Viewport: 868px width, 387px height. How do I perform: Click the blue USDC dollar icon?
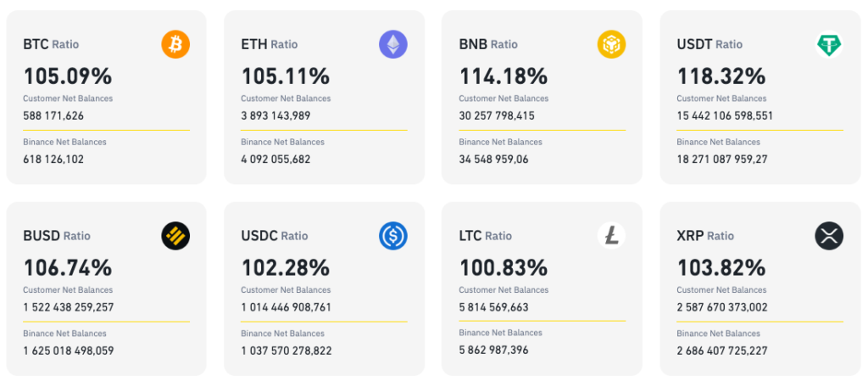pyautogui.click(x=393, y=236)
